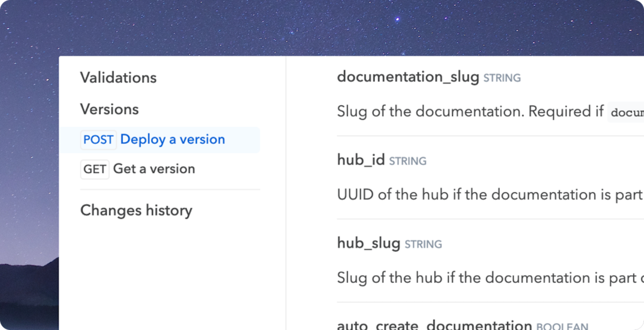Image resolution: width=644 pixels, height=330 pixels.
Task: Click the BOOLEAN type tag beside auto_create_documentation
Action: [561, 326]
